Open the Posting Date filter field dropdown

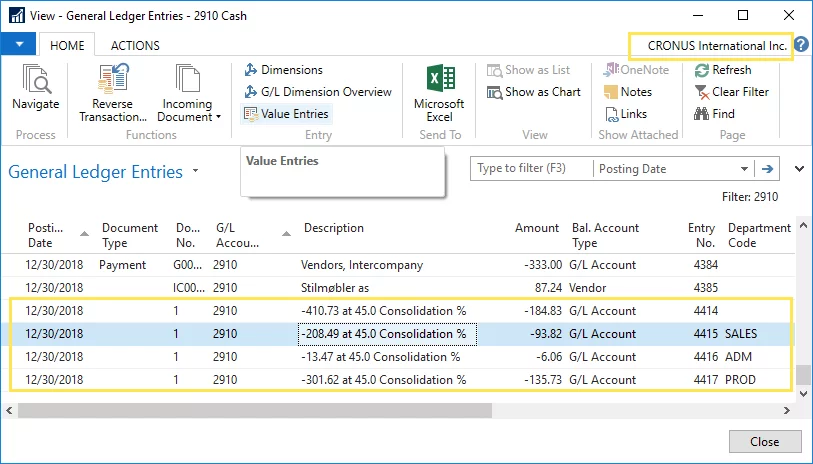tap(744, 169)
